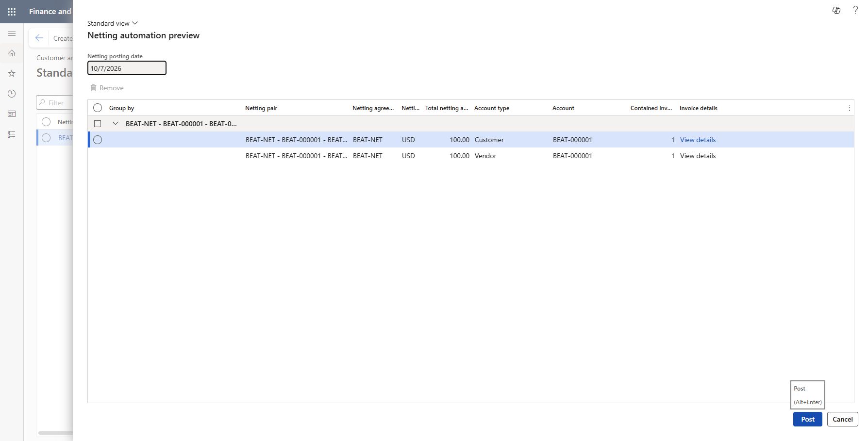Sort by the Netting pair column header
868x441 pixels.
[261, 108]
